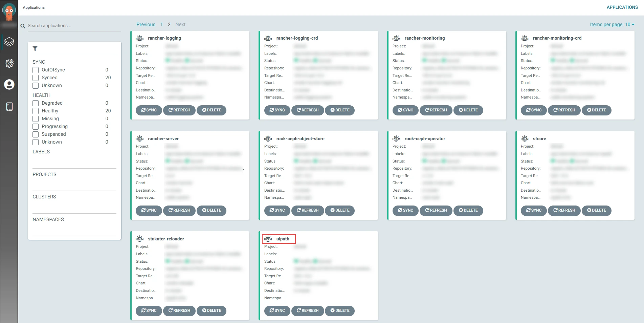
Task: Click Helm icon on rancher-logging card
Action: (x=139, y=38)
